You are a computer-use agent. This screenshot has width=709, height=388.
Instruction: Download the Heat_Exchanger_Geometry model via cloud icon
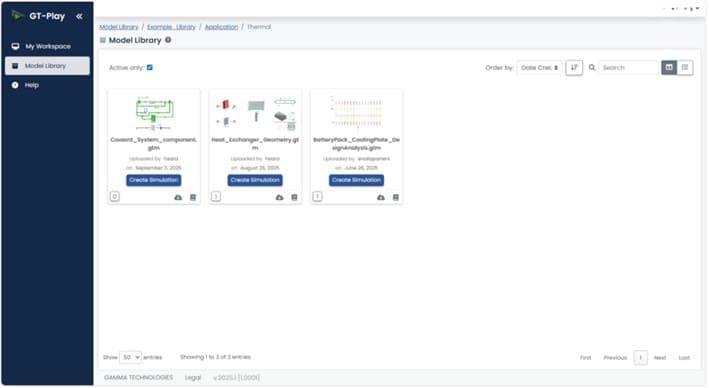279,198
